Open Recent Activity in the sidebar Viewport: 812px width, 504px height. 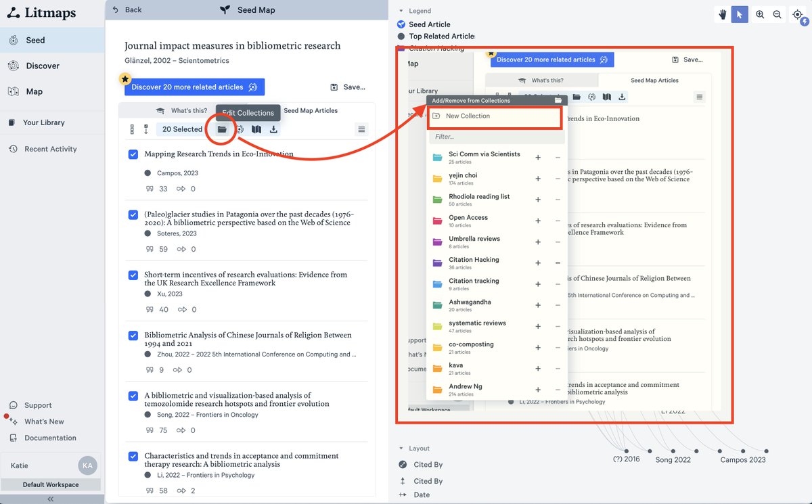coord(52,149)
